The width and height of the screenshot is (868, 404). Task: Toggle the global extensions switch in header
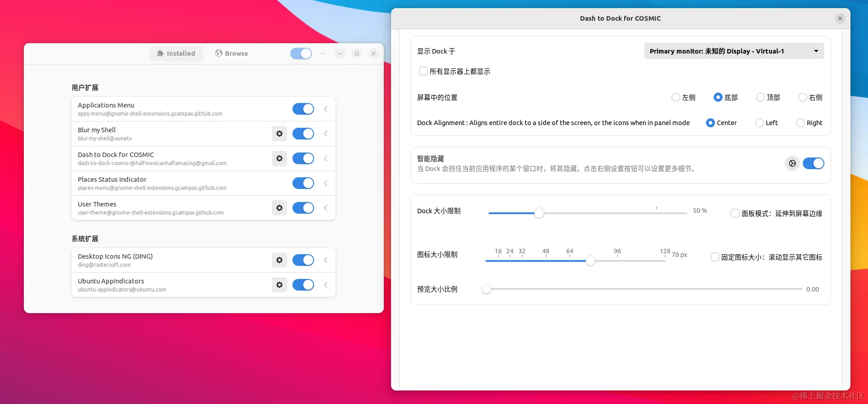coord(301,54)
